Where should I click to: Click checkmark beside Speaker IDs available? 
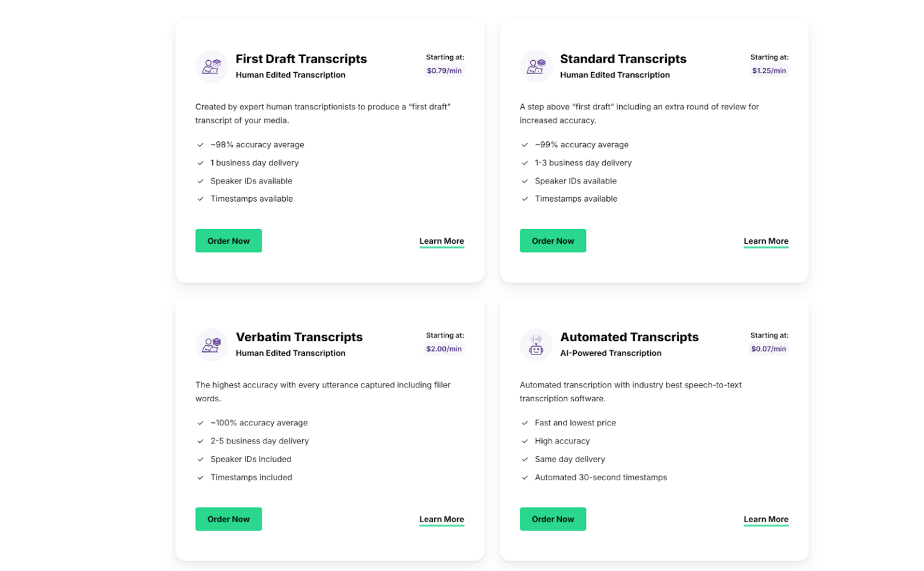pos(200,181)
